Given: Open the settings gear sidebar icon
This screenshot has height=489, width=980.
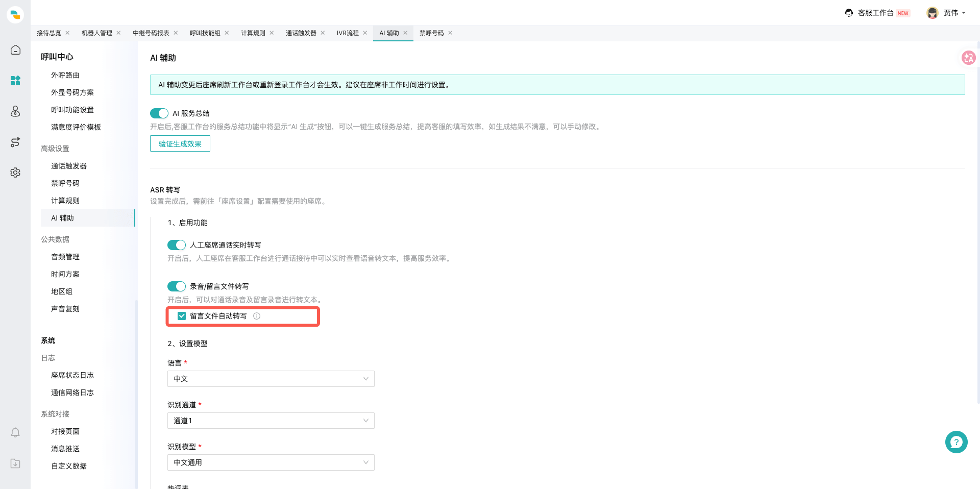Looking at the screenshot, I should pos(15,173).
